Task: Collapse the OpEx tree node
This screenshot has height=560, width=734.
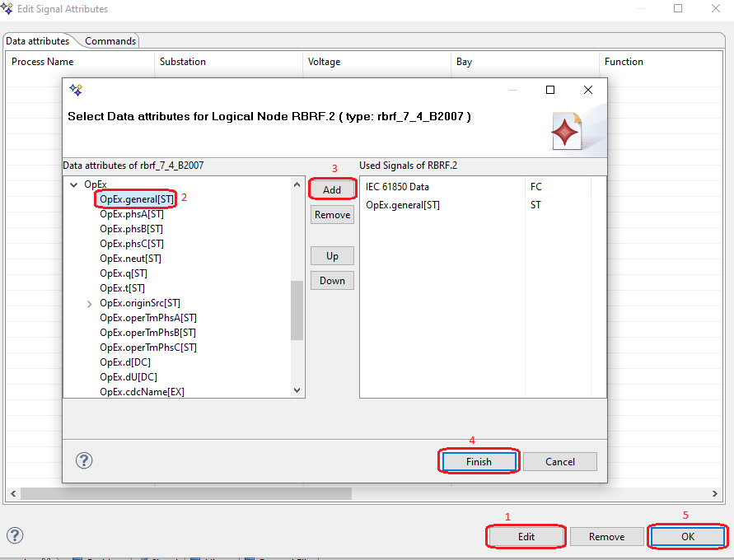Action: [74, 184]
